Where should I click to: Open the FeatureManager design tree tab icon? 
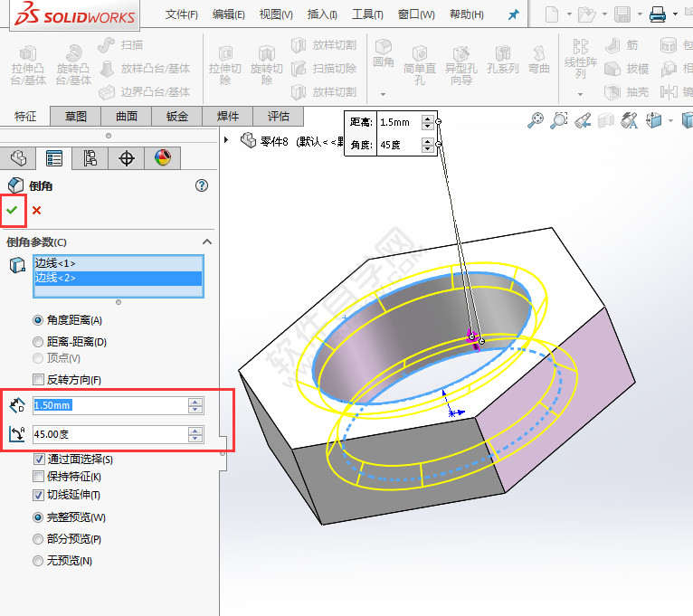click(x=18, y=158)
